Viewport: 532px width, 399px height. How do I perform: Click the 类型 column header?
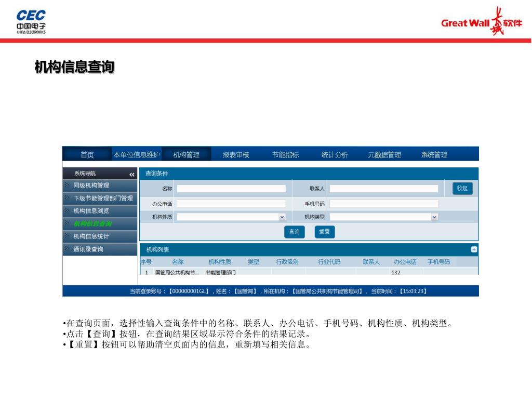[x=254, y=262]
